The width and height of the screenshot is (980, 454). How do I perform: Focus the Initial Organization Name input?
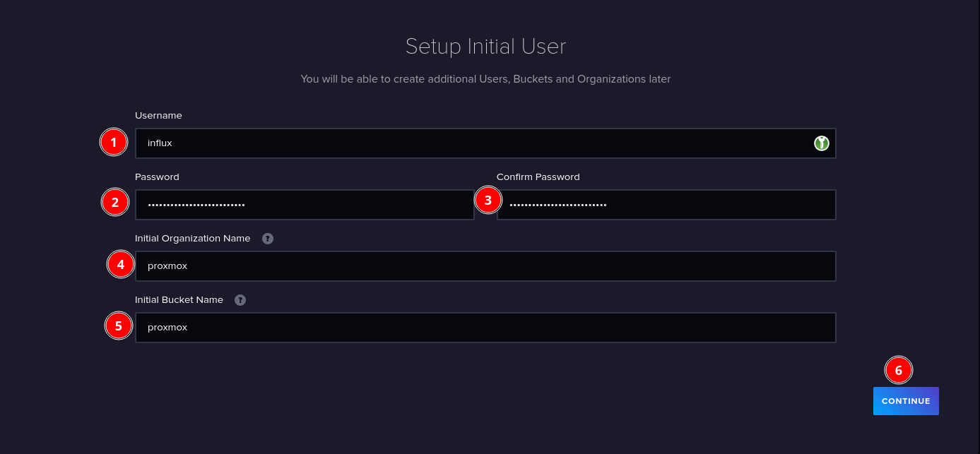485,266
